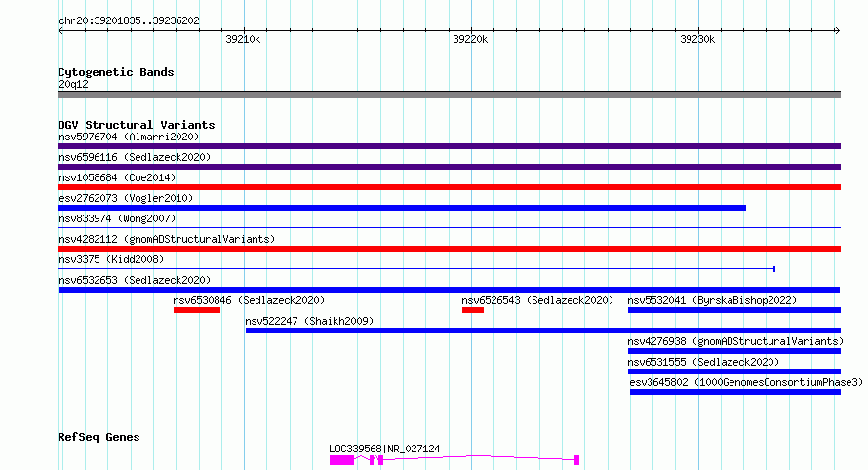The image size is (868, 470).
Task: Select the nsv4276938 gnomAD blue bar
Action: [734, 351]
